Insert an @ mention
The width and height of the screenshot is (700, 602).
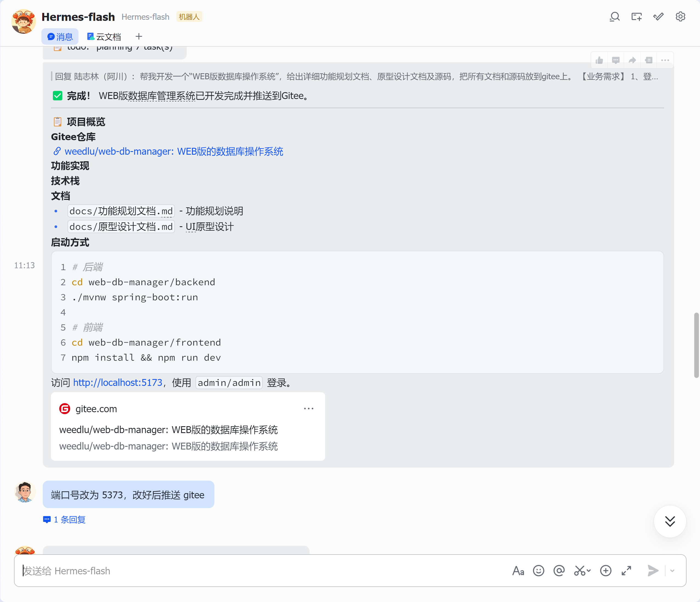point(559,571)
